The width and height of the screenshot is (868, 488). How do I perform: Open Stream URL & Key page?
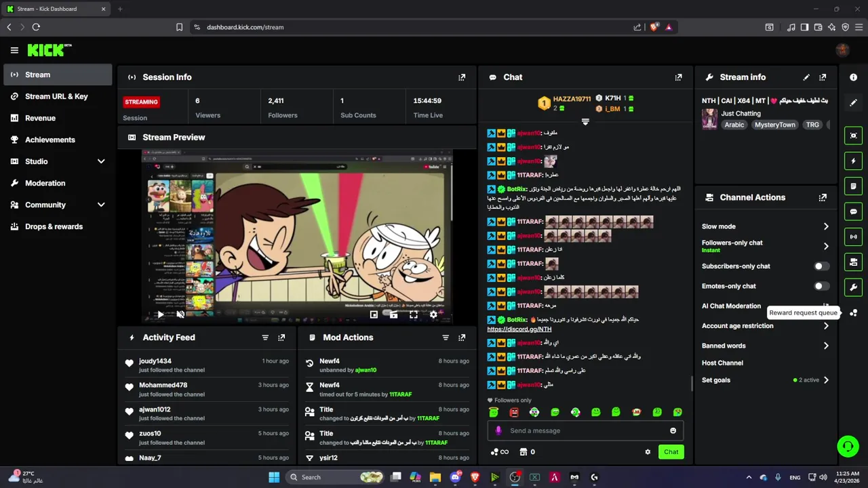point(58,96)
